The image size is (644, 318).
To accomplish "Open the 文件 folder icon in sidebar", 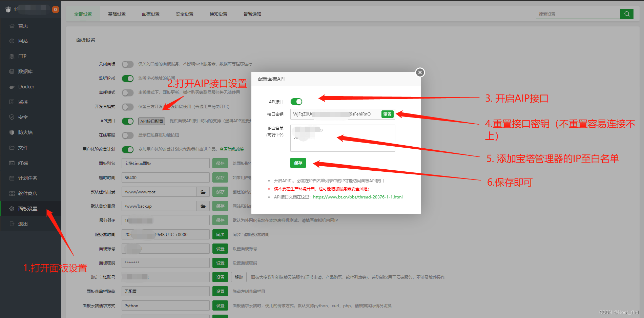I will pyautogui.click(x=12, y=148).
